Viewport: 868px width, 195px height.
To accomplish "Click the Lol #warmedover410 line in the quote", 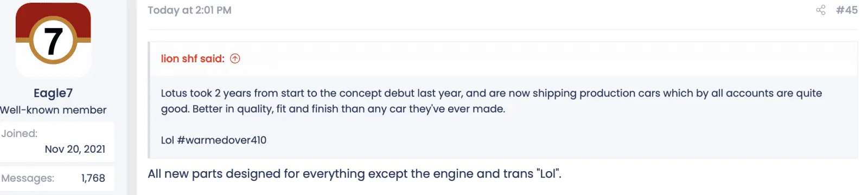I will (x=214, y=140).
